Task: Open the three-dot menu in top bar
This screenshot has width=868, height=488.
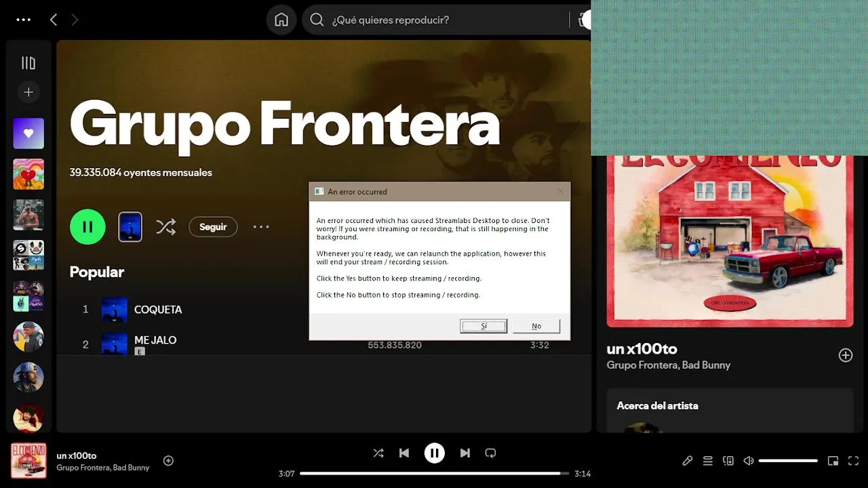Action: 24,20
